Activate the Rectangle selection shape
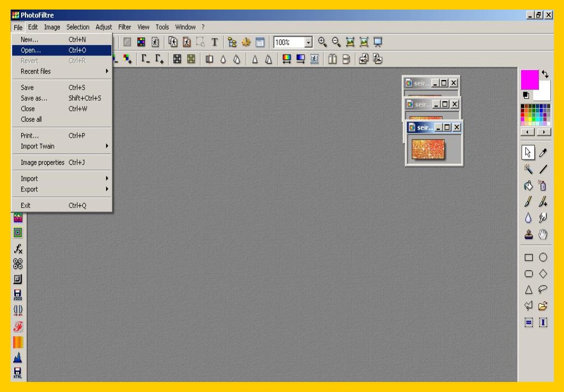The height and width of the screenshot is (392, 564). coord(528,257)
